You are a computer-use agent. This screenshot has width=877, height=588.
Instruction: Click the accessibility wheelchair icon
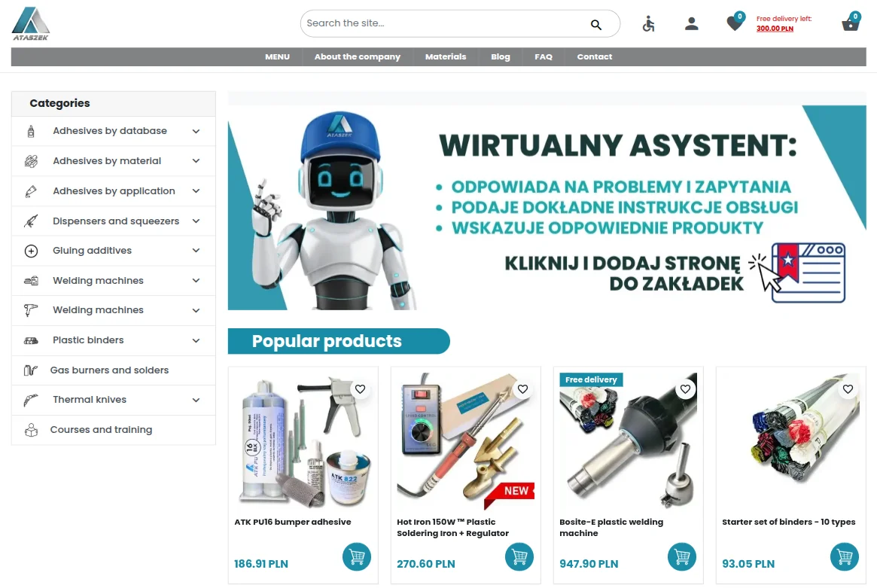click(648, 23)
